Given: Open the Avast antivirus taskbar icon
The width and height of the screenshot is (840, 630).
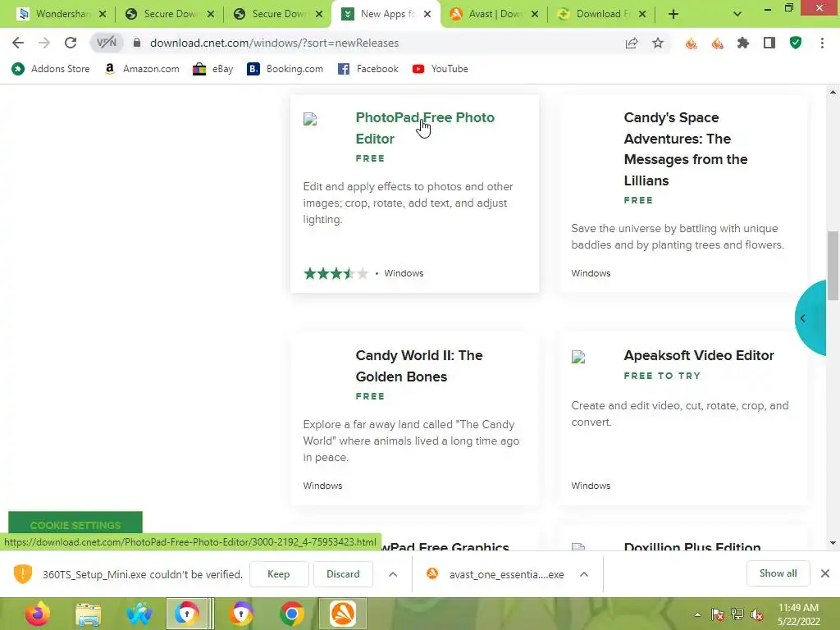Looking at the screenshot, I should pos(343,614).
